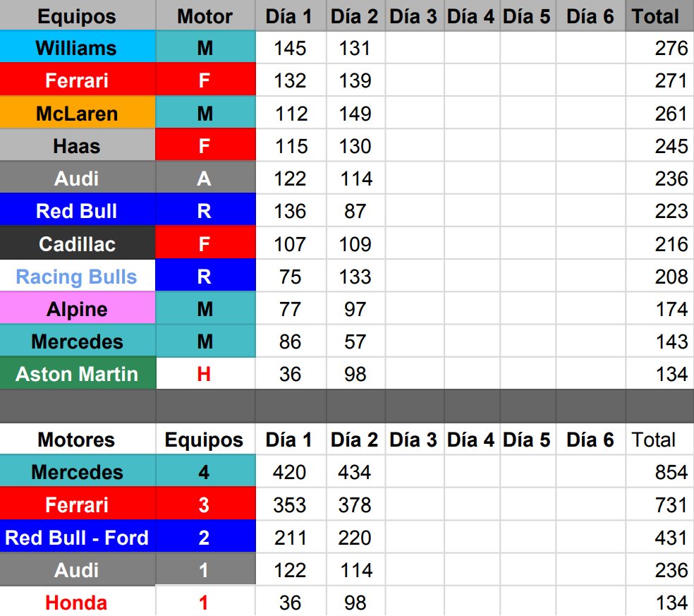Click Aston Martin's red H motor cell
Image resolution: width=694 pixels, height=616 pixels.
click(205, 373)
